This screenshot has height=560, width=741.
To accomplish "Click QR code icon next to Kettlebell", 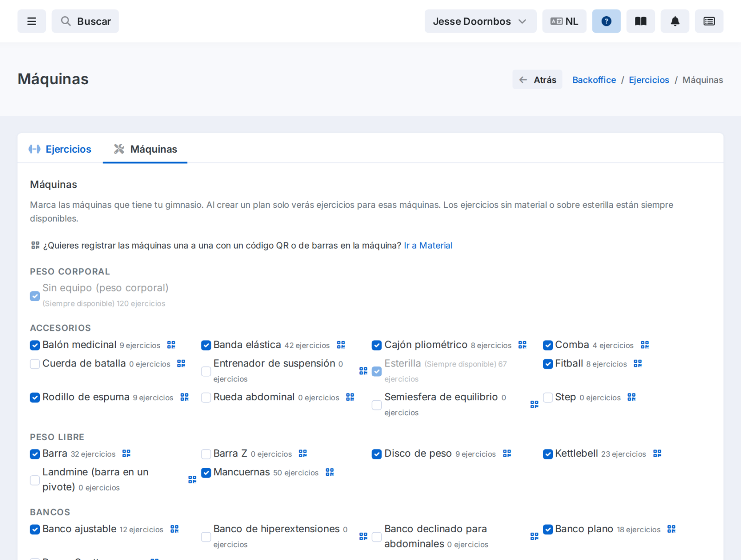I will (657, 454).
